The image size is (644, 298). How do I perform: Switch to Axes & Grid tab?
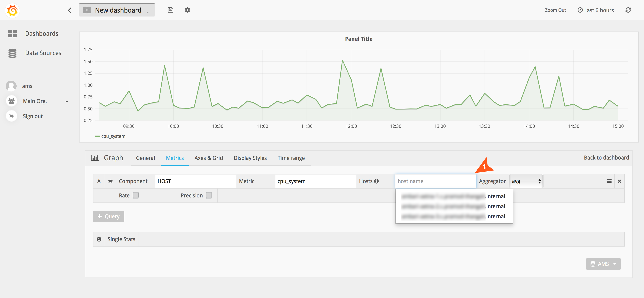(x=208, y=158)
